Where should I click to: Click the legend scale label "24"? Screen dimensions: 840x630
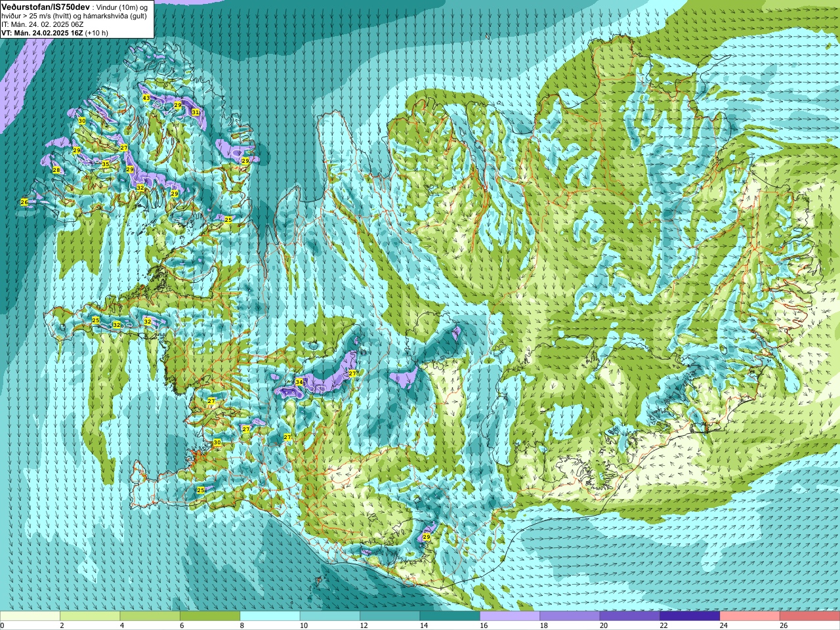tap(724, 625)
